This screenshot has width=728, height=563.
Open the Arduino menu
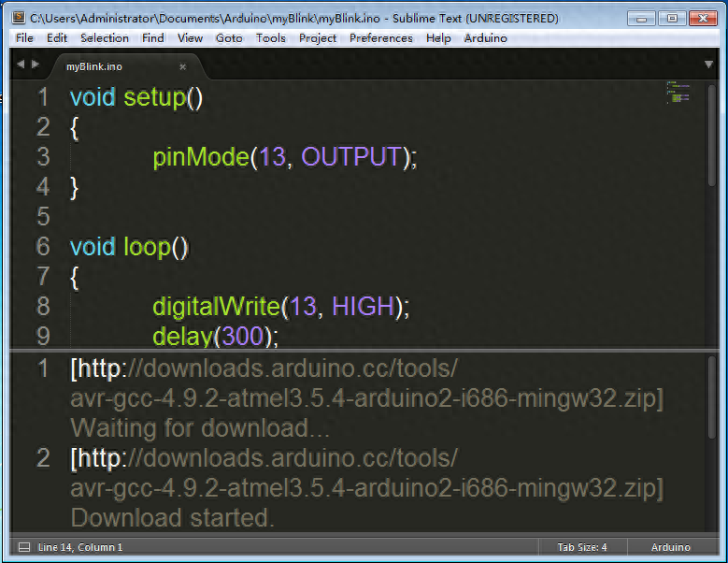click(x=485, y=38)
